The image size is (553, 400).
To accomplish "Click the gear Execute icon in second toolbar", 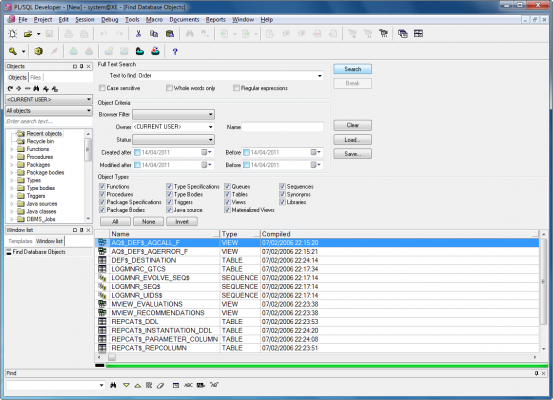I will [38, 51].
